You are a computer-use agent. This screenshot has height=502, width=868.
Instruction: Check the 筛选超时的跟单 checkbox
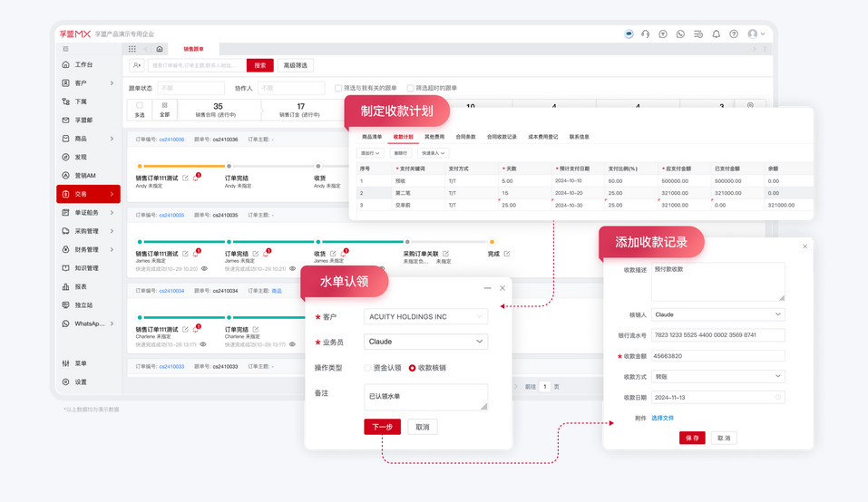[410, 88]
